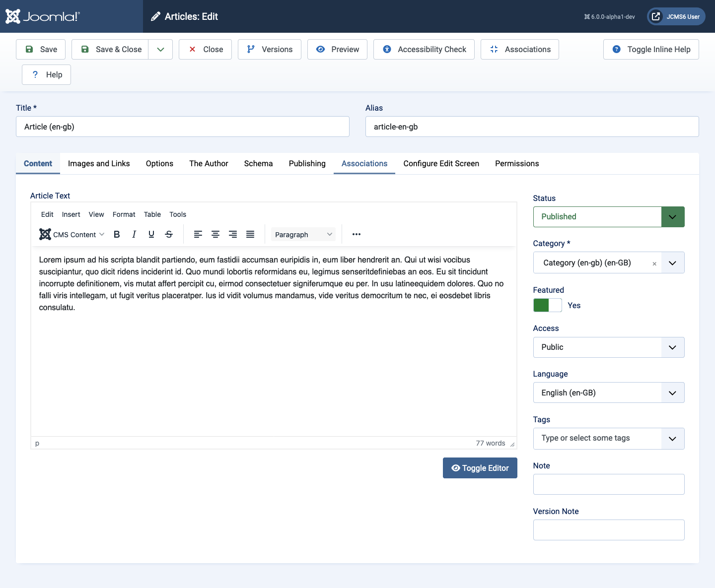Image resolution: width=715 pixels, height=588 pixels.
Task: Click the Toggle Editor button
Action: point(480,468)
